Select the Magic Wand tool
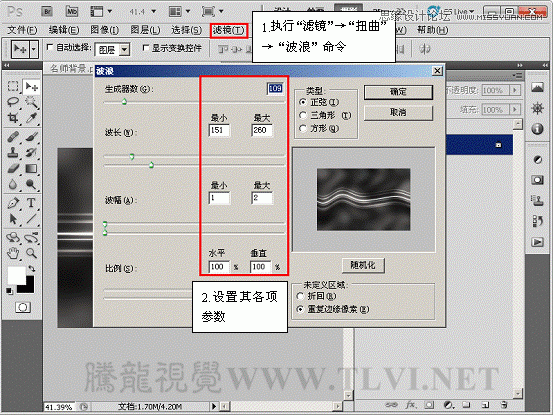This screenshot has width=553, height=415. tap(31, 102)
